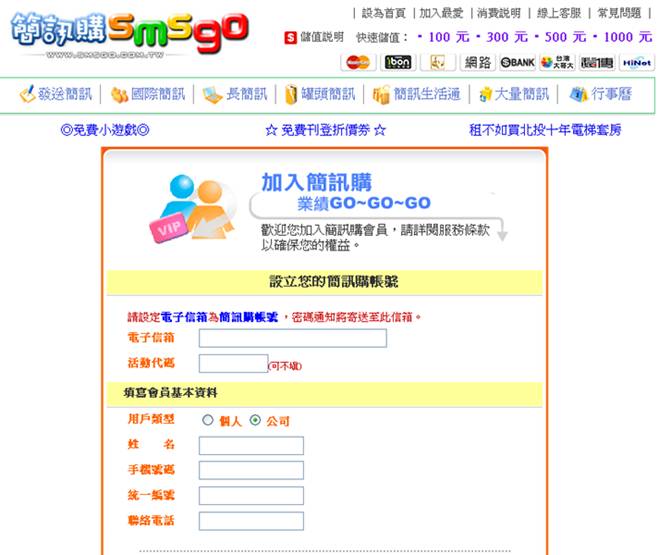Select the 公司 user type radio button

pyautogui.click(x=255, y=420)
